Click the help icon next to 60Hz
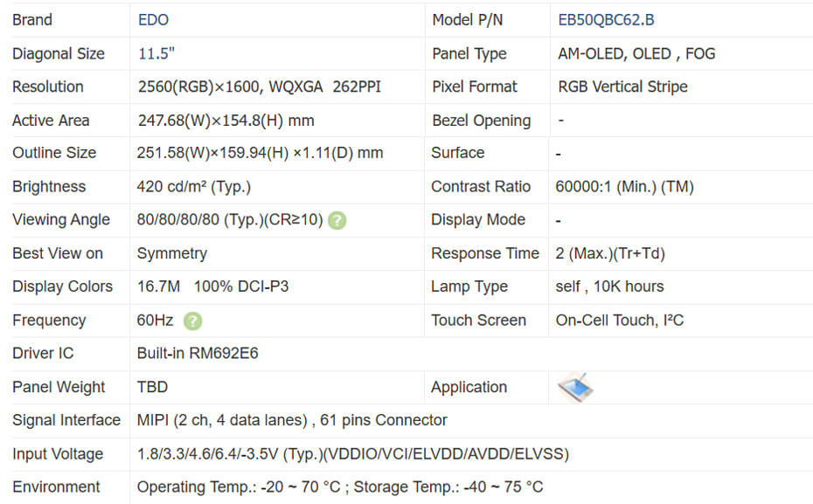The height and width of the screenshot is (504, 813). pos(193,321)
